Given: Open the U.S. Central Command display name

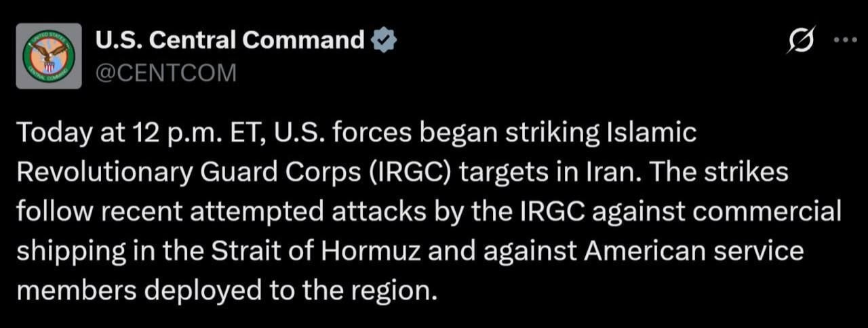Looking at the screenshot, I should point(231,41).
